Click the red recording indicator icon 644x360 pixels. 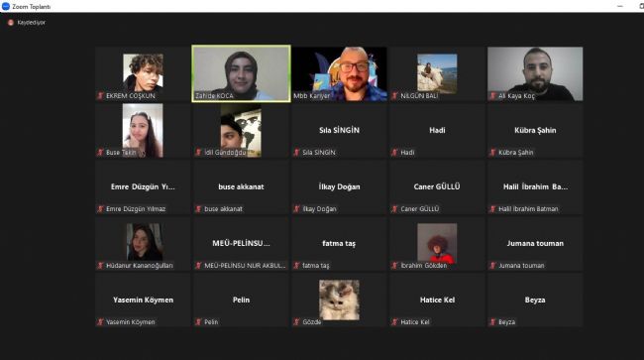click(x=11, y=23)
